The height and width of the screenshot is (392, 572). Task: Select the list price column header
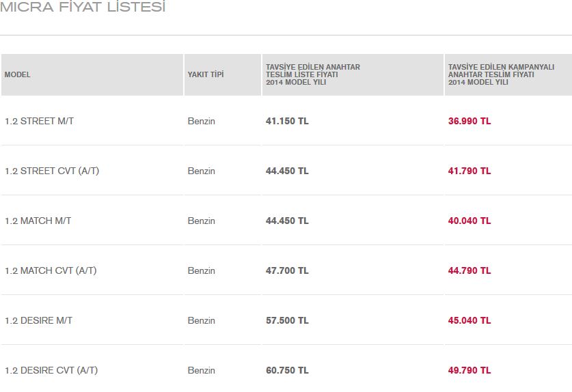point(312,74)
